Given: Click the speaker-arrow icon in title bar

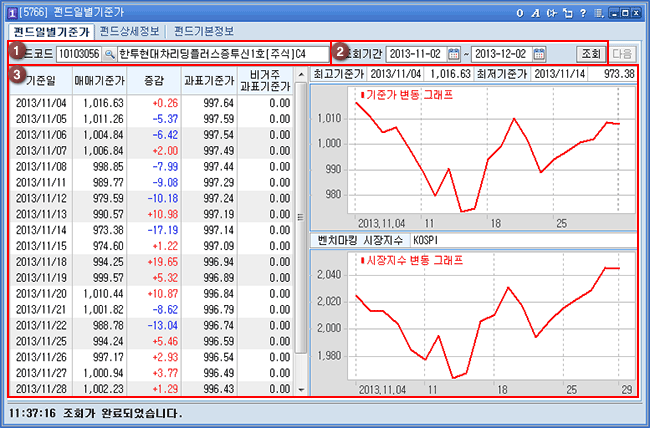Looking at the screenshot, I should coord(552,12).
